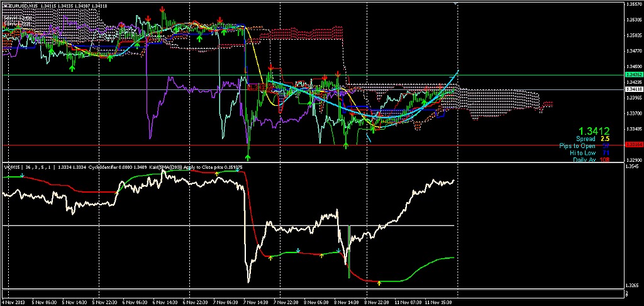The width and height of the screenshot is (644, 306).
Task: Click the Pips to Open info label
Action: point(577,146)
